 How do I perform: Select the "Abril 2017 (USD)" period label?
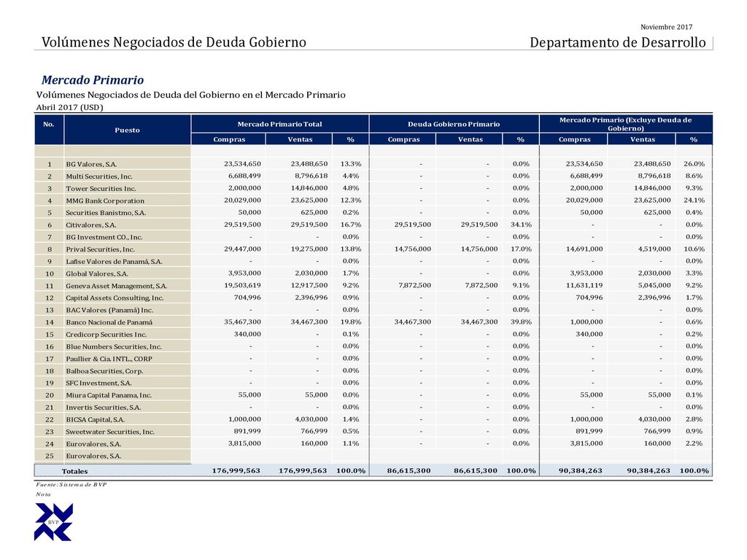[69, 107]
